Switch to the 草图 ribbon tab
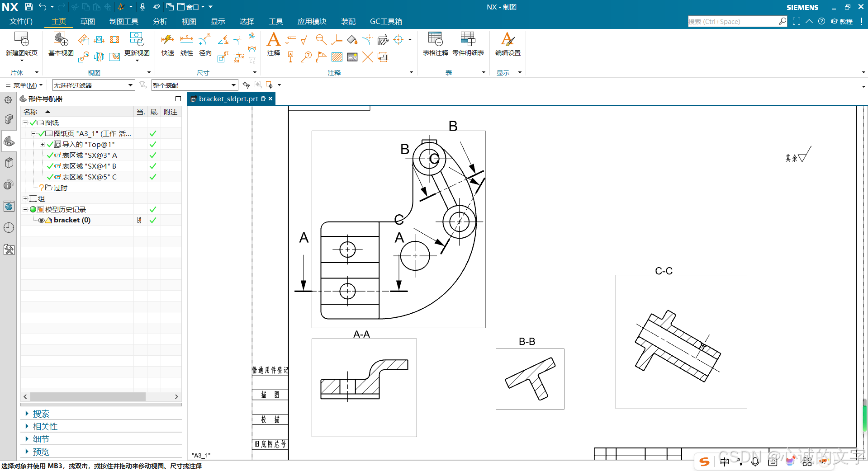 coord(88,21)
